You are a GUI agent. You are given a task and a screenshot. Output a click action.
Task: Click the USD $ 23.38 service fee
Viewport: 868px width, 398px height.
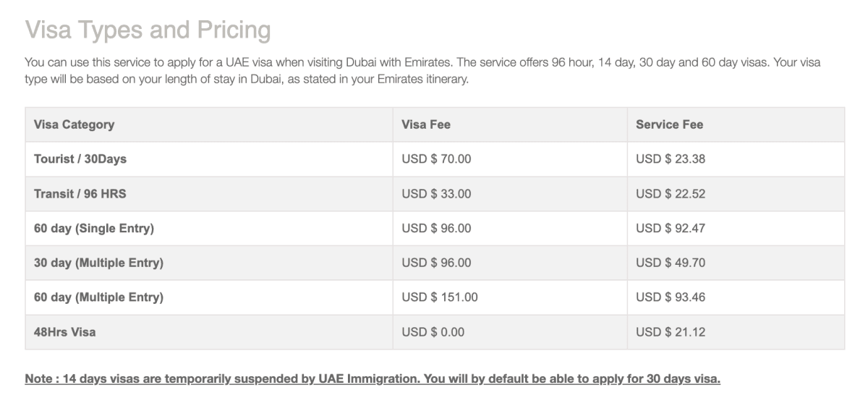click(671, 159)
